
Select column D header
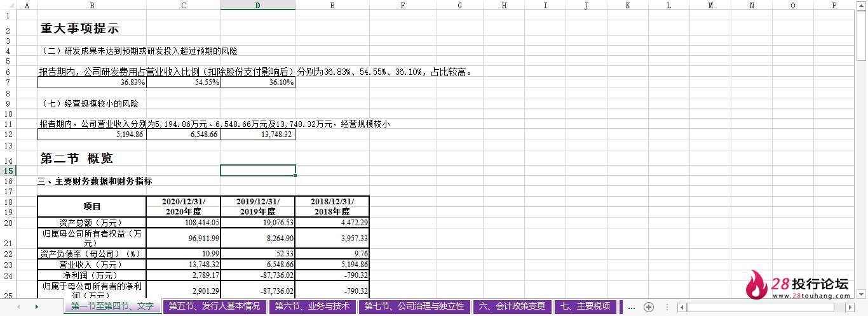(258, 5)
